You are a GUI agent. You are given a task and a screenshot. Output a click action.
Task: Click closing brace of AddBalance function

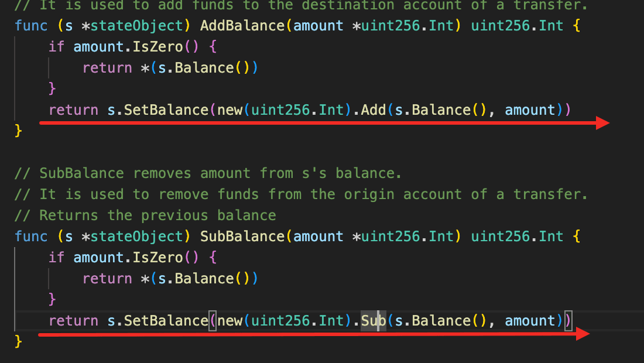pyautogui.click(x=18, y=131)
